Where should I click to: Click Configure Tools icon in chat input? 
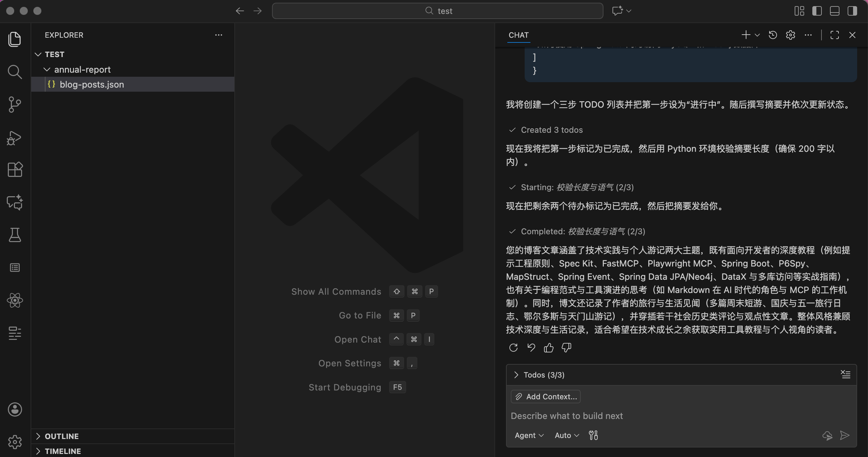593,435
